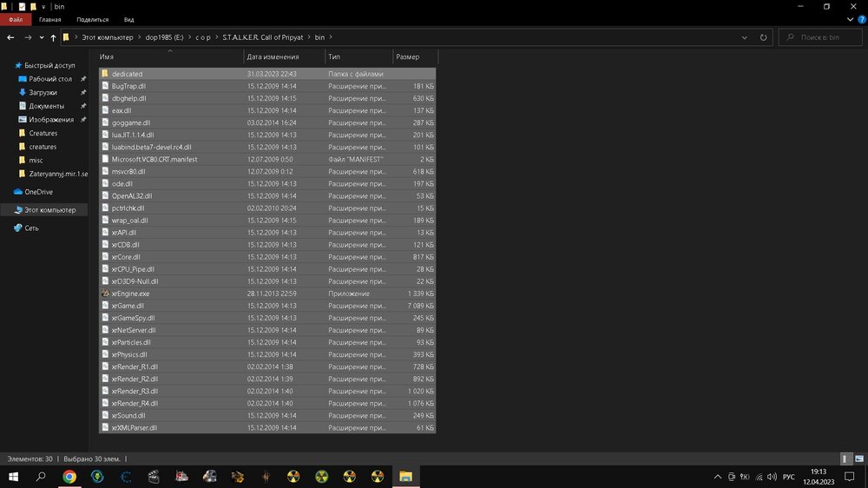
Task: Open recent locations dropdown arrow
Action: 42,37
